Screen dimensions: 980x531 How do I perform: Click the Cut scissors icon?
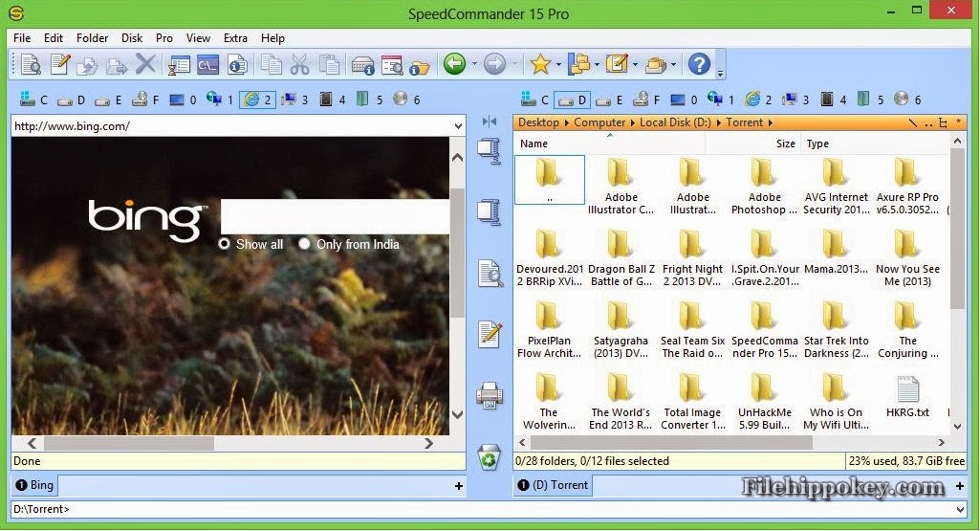(300, 64)
